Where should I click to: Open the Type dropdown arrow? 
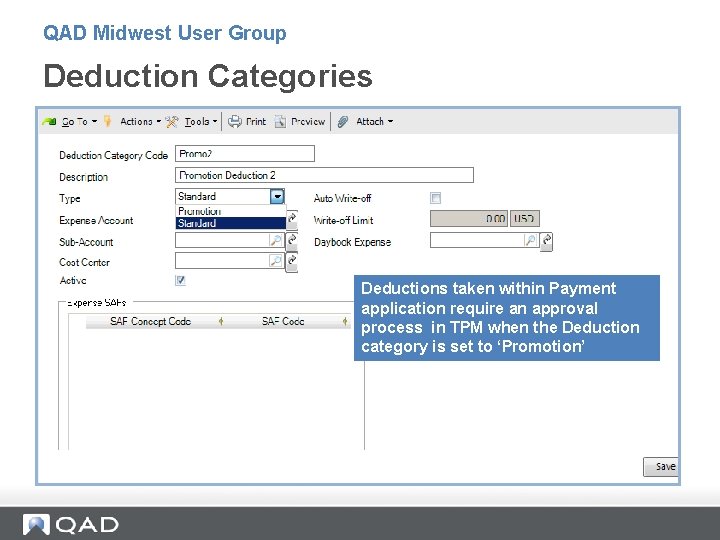click(x=277, y=197)
